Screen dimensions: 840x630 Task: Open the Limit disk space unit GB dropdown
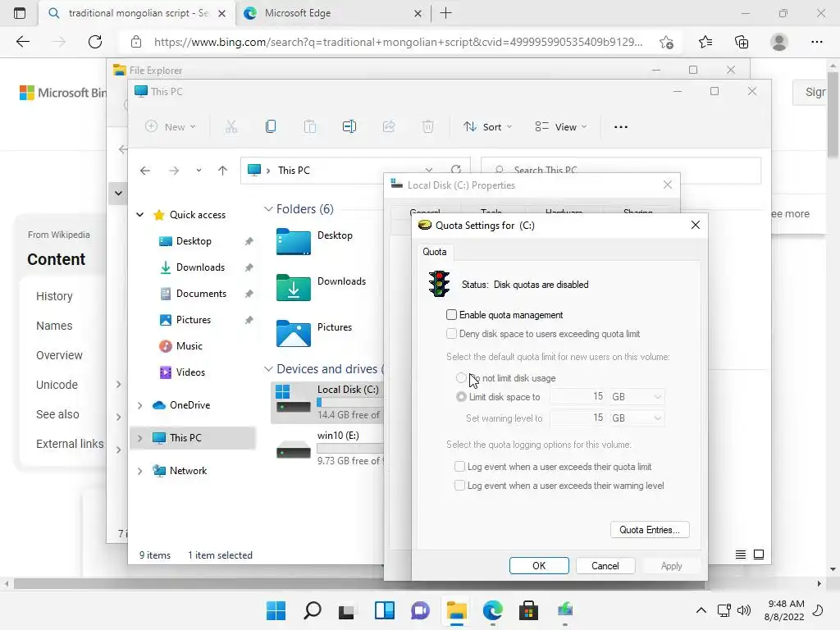(x=637, y=397)
